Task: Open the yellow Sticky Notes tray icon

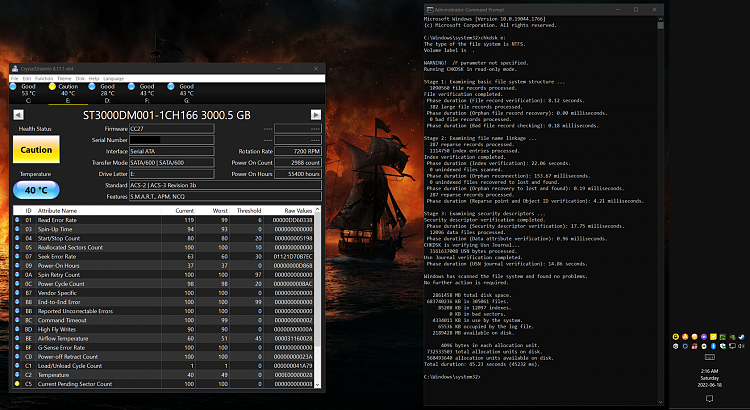Action: 713,337
